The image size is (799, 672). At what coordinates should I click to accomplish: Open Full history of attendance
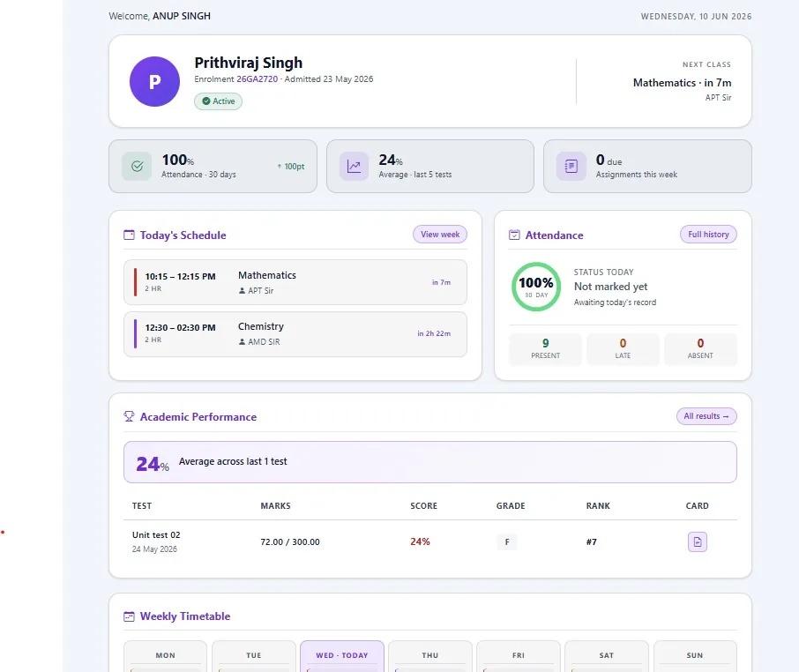[x=708, y=235]
